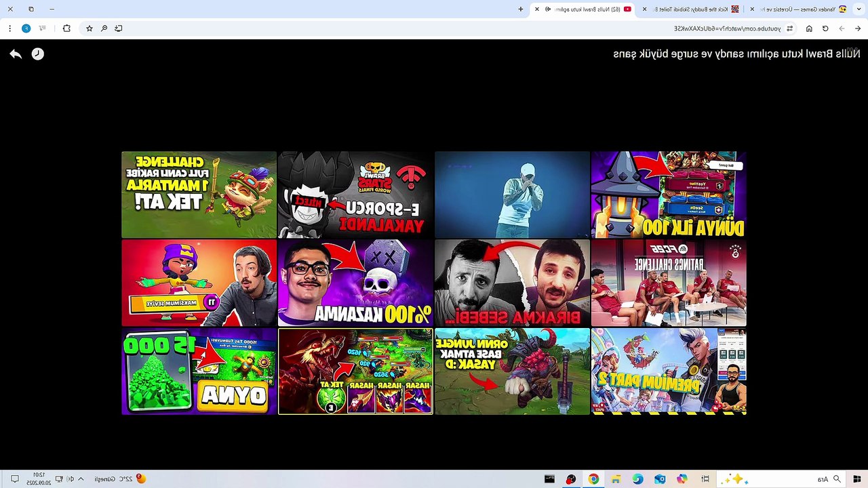Viewport: 868px width, 488px height.
Task: Click the volume icon in system tray
Action: pyautogui.click(x=70, y=479)
